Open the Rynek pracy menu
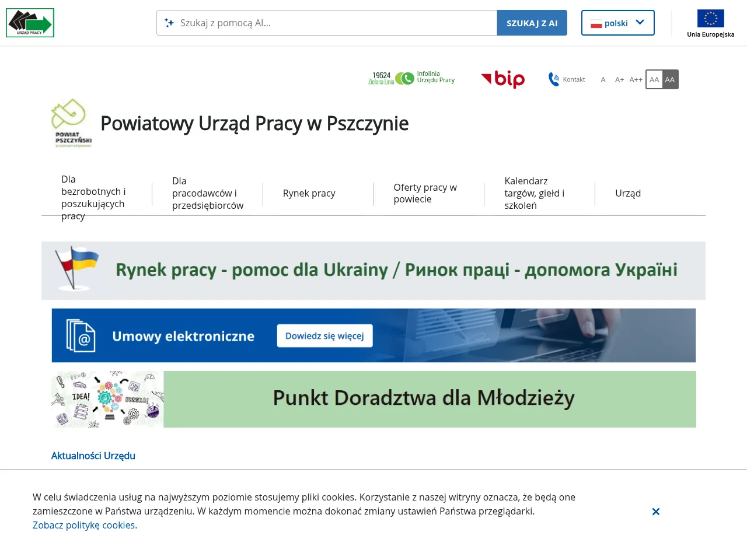This screenshot has width=747, height=560. 309,193
